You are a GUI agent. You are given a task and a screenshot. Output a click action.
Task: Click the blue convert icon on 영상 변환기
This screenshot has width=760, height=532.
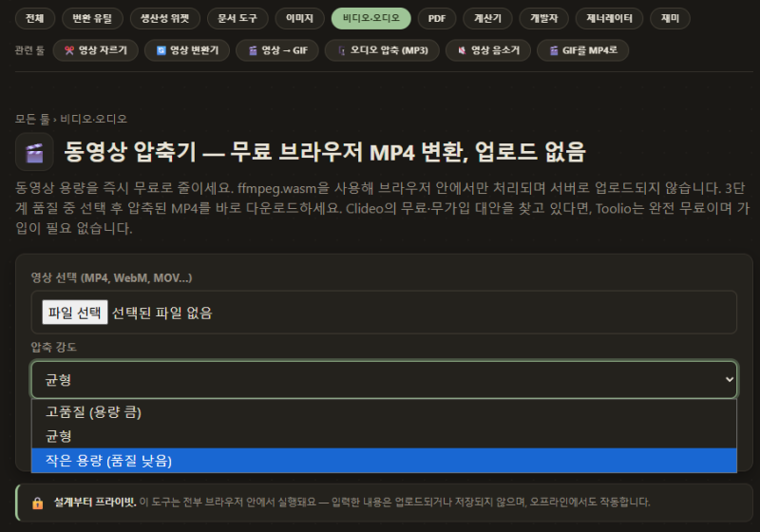click(161, 50)
